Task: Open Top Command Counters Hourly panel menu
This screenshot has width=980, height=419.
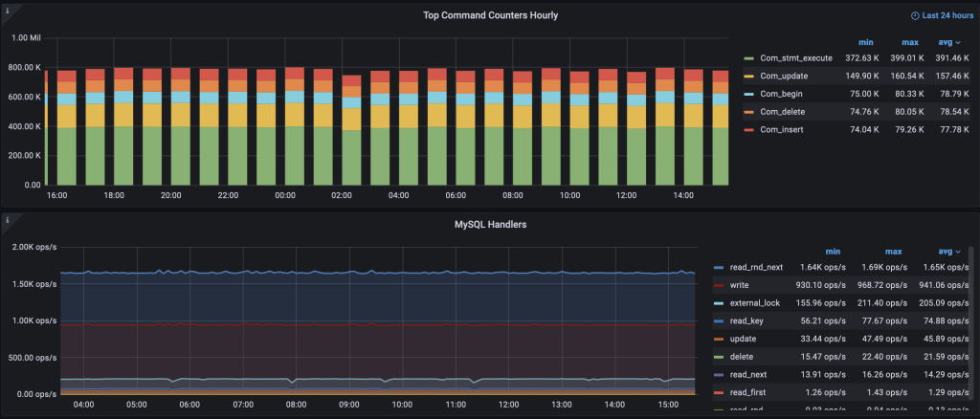Action: [x=490, y=15]
